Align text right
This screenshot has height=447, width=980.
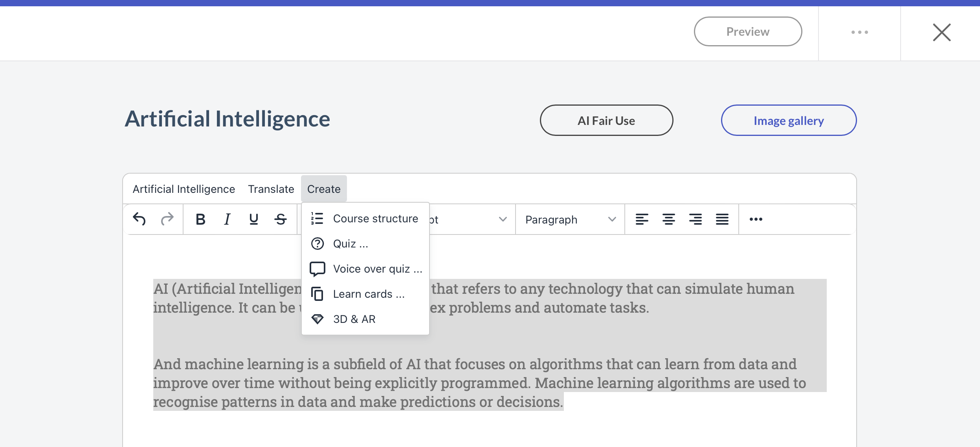tap(696, 219)
